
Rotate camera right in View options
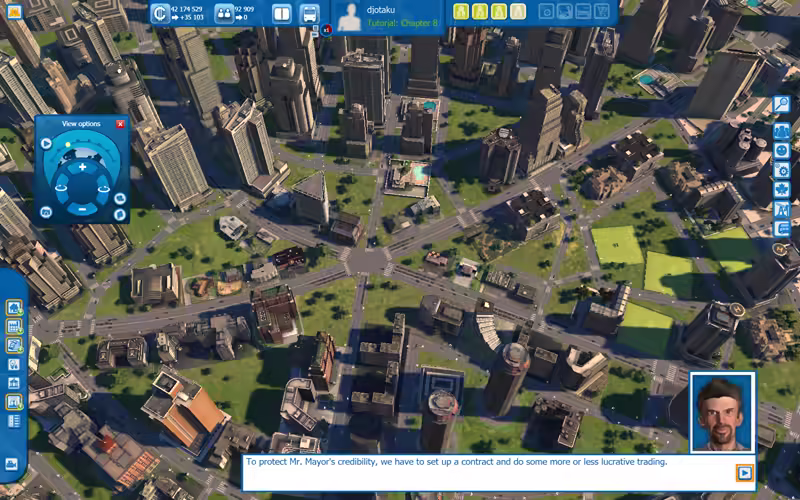click(x=104, y=188)
